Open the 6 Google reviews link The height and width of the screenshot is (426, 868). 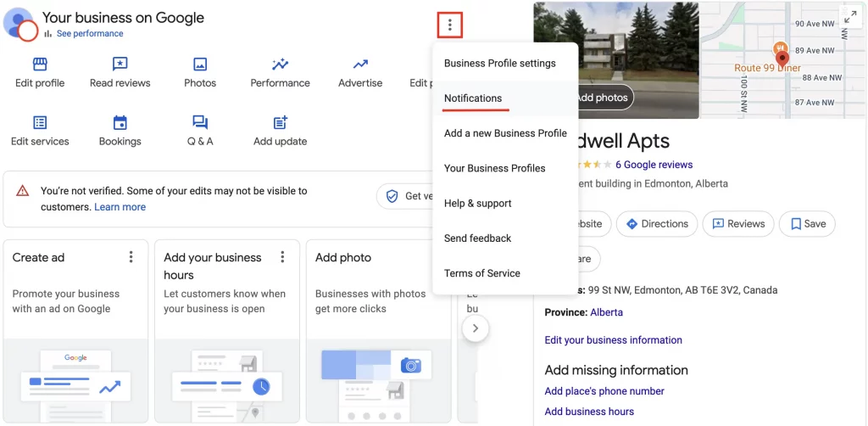(654, 165)
